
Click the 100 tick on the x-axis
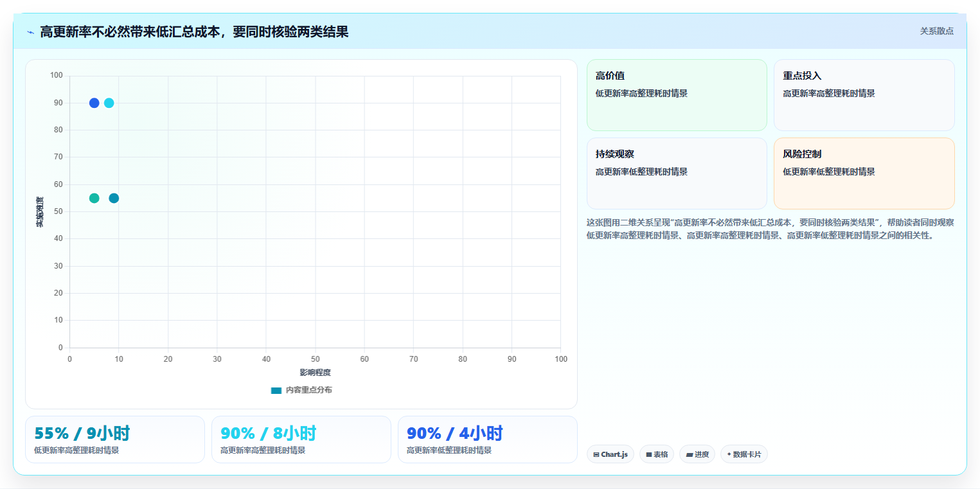coord(561,359)
